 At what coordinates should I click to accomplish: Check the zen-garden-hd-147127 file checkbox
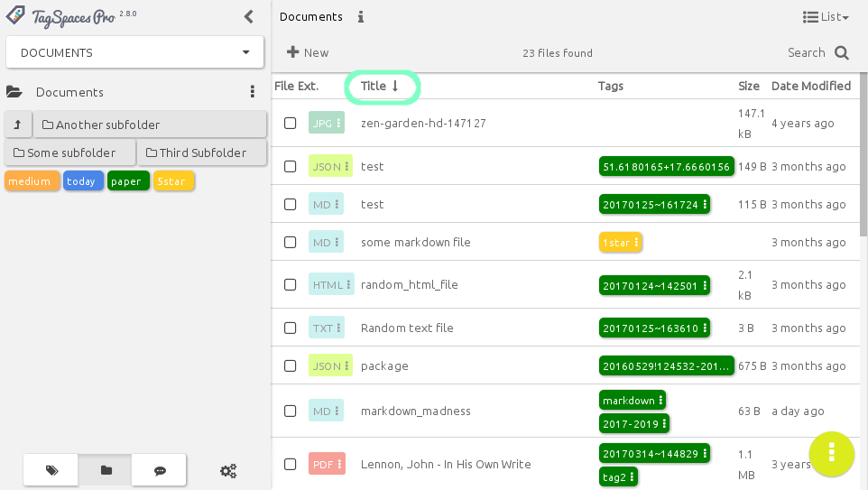[x=290, y=123]
